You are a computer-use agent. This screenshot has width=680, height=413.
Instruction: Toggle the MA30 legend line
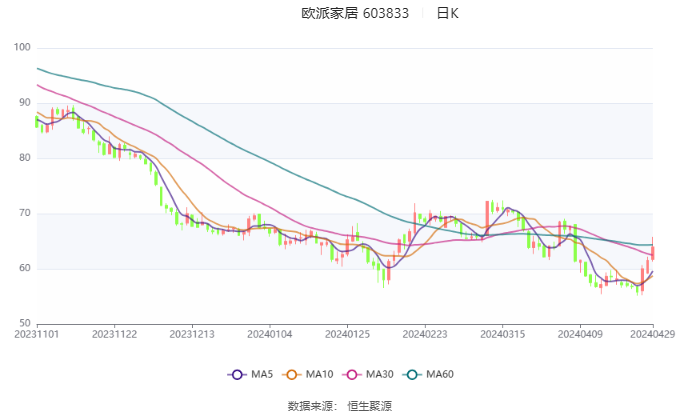[368, 374]
